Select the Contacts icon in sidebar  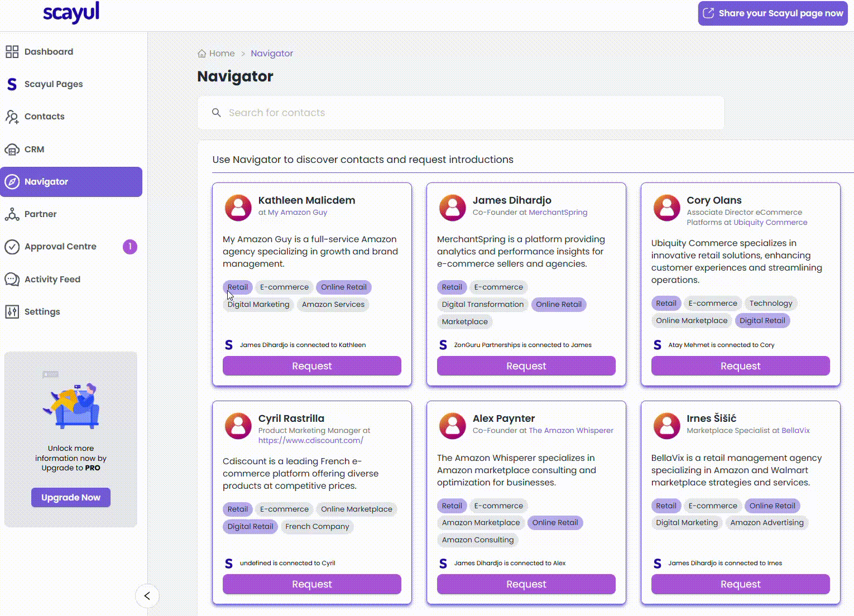pos(12,116)
